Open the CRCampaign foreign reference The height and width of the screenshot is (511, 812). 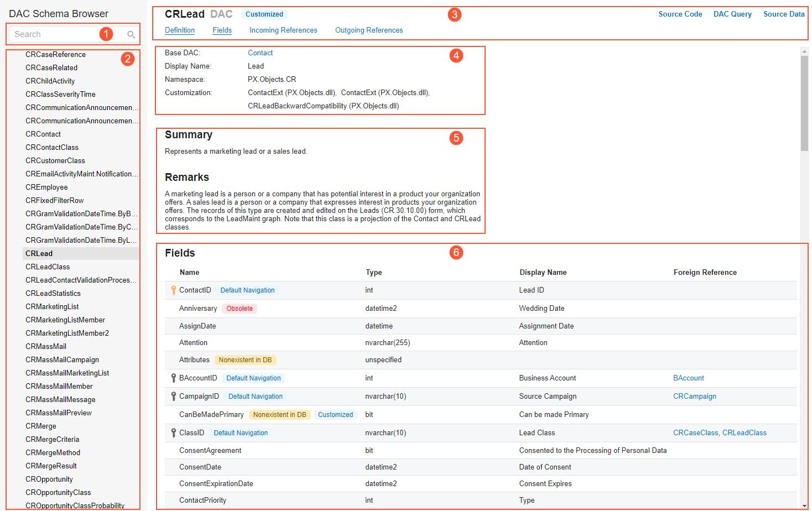coord(694,397)
